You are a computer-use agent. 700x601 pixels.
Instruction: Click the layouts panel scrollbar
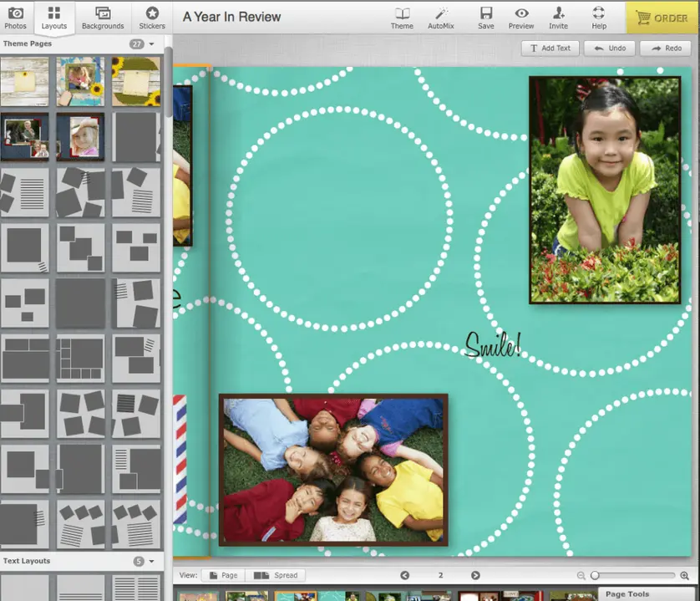tap(168, 83)
